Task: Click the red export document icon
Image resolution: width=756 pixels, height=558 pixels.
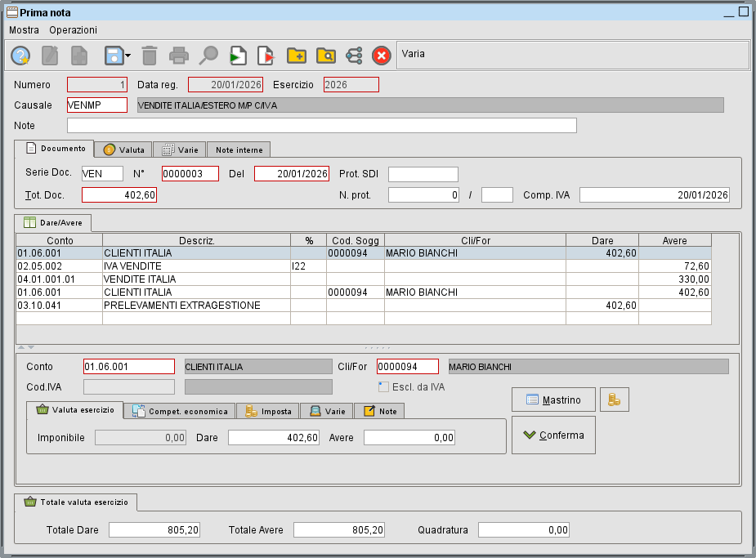Action: coord(266,55)
